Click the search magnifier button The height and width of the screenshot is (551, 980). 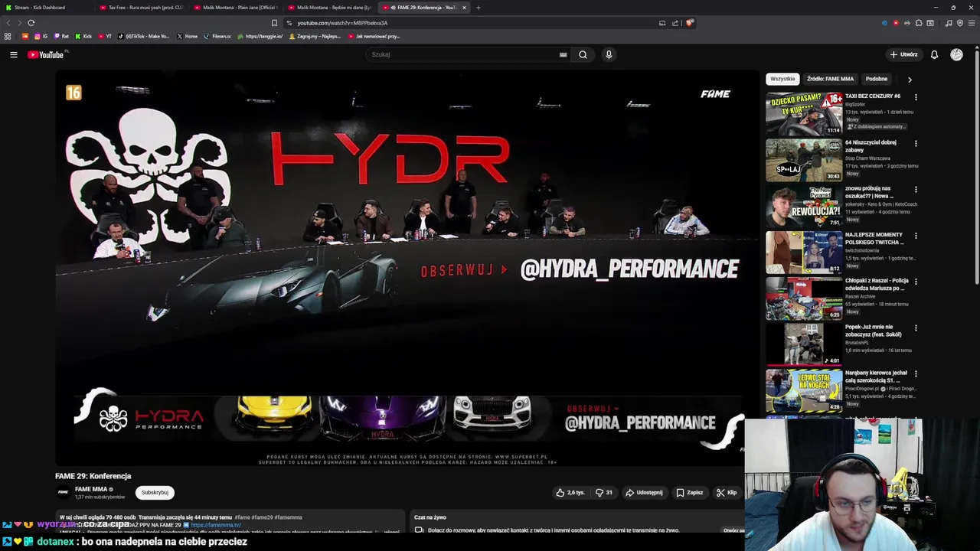click(x=583, y=54)
